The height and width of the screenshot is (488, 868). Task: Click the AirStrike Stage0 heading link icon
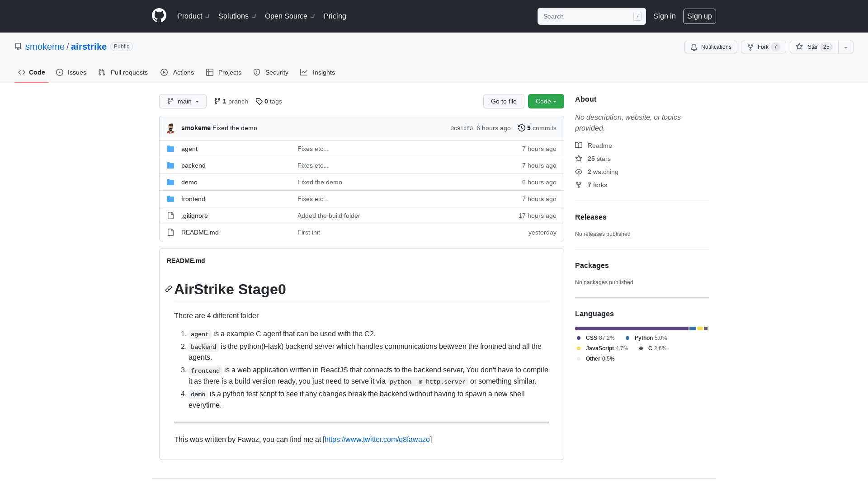click(x=168, y=289)
